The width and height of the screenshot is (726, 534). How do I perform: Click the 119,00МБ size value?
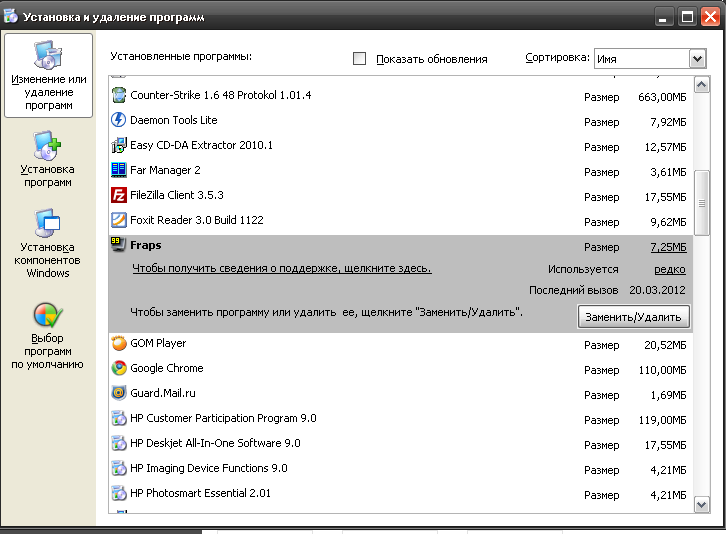tap(663, 421)
